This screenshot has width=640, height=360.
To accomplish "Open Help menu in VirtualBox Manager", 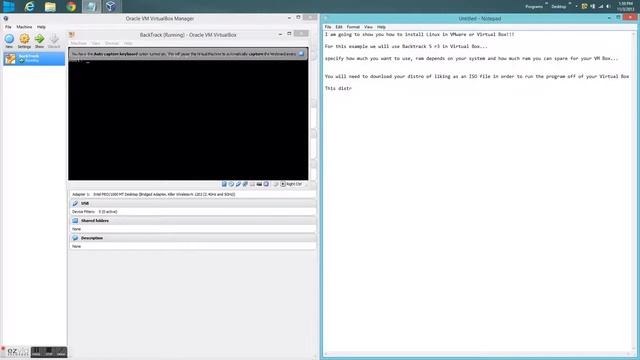I will [x=41, y=27].
